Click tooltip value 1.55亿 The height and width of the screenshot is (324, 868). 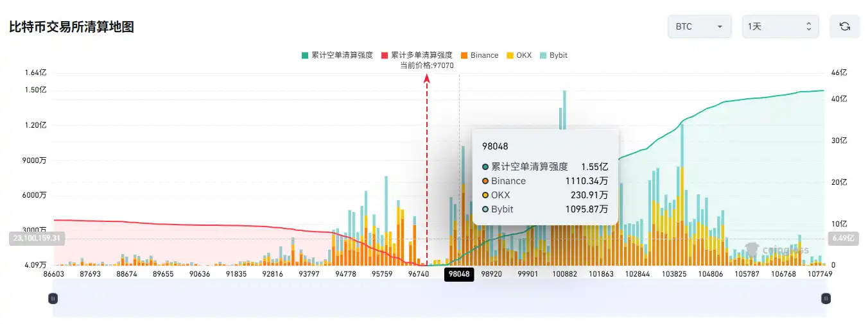pyautogui.click(x=595, y=166)
